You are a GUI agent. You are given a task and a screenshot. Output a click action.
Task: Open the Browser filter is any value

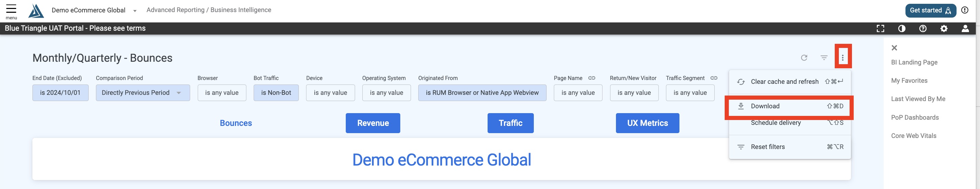(x=222, y=93)
